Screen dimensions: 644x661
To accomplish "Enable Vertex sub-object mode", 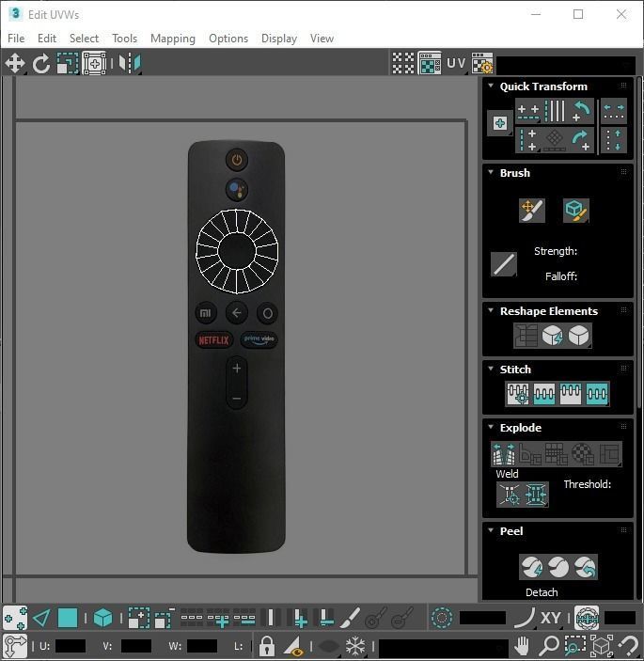I will (x=15, y=619).
